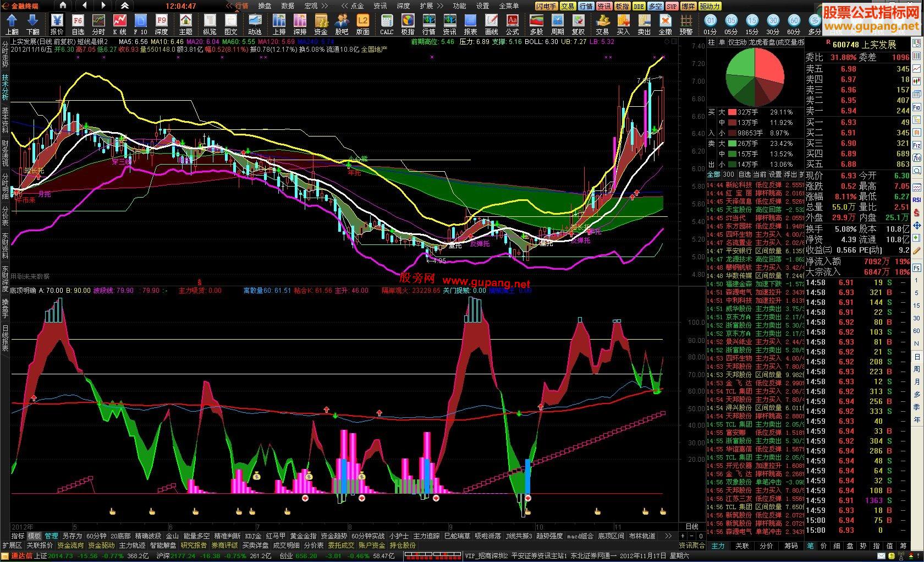This screenshot has height=562, width=924.
Task: Open the 板指 sector index pie icon
Action: coord(408,24)
